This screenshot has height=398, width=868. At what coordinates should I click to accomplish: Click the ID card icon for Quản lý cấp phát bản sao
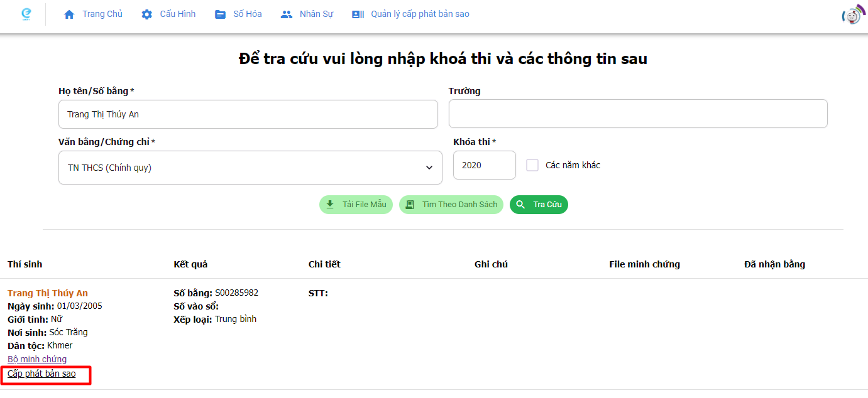(358, 14)
